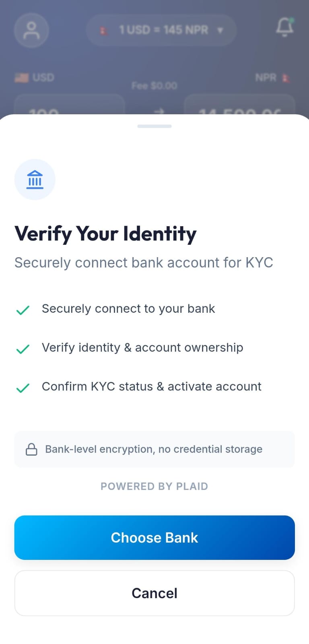309x644 pixels.
Task: Expand the exchange rate dropdown showing 1 USD = 145 NPR
Action: coord(161,30)
